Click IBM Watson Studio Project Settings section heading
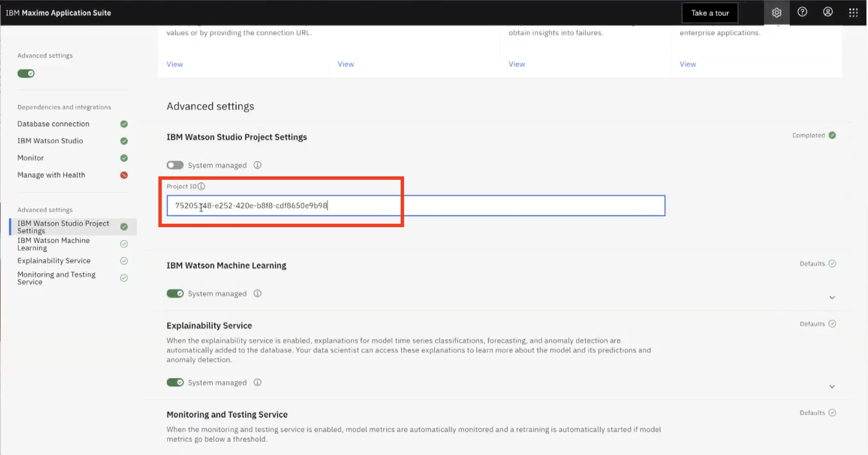 (x=237, y=137)
